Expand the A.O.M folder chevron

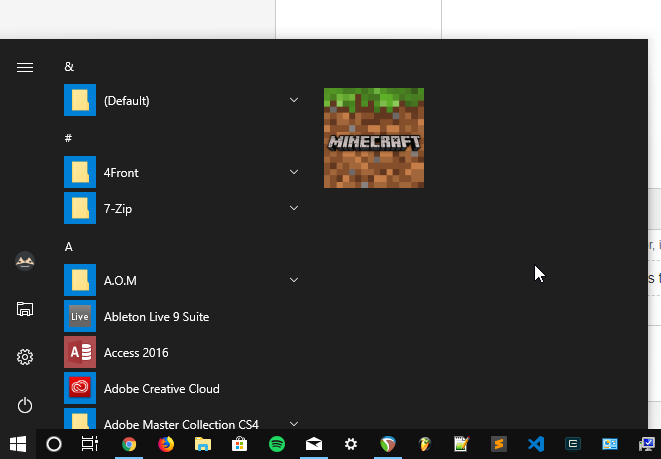(x=294, y=280)
